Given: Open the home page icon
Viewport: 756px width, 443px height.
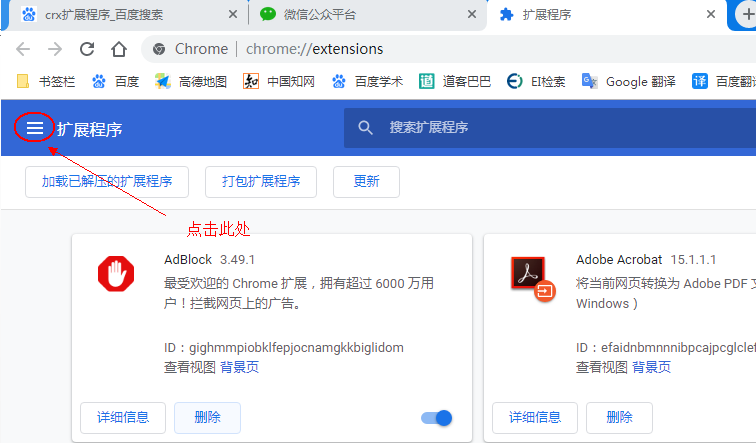Looking at the screenshot, I should coord(119,49).
